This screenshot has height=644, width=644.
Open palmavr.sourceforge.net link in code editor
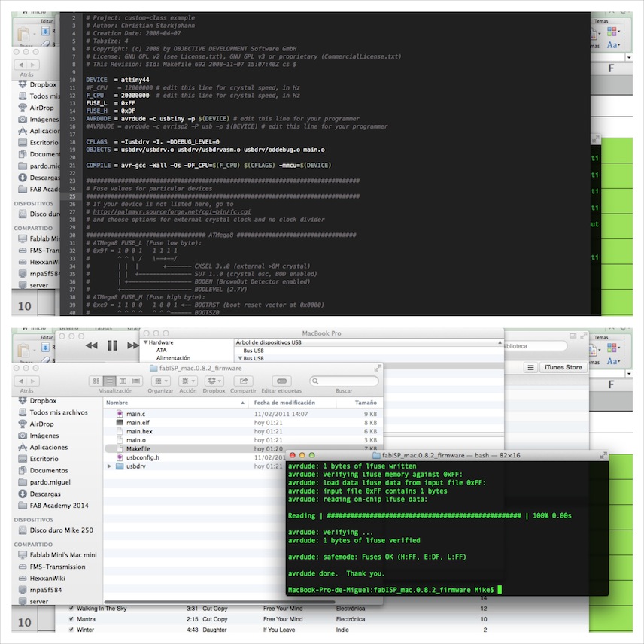[x=172, y=212]
